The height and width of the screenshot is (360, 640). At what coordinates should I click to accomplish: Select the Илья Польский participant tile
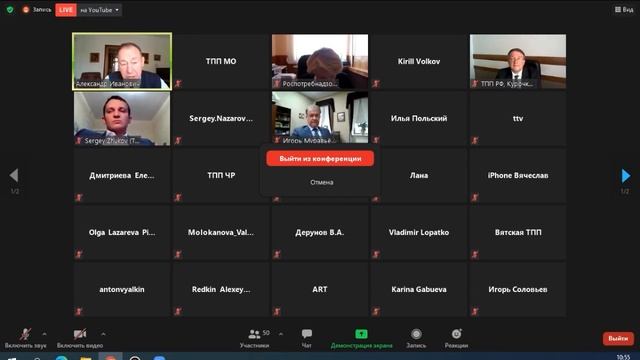pos(419,118)
